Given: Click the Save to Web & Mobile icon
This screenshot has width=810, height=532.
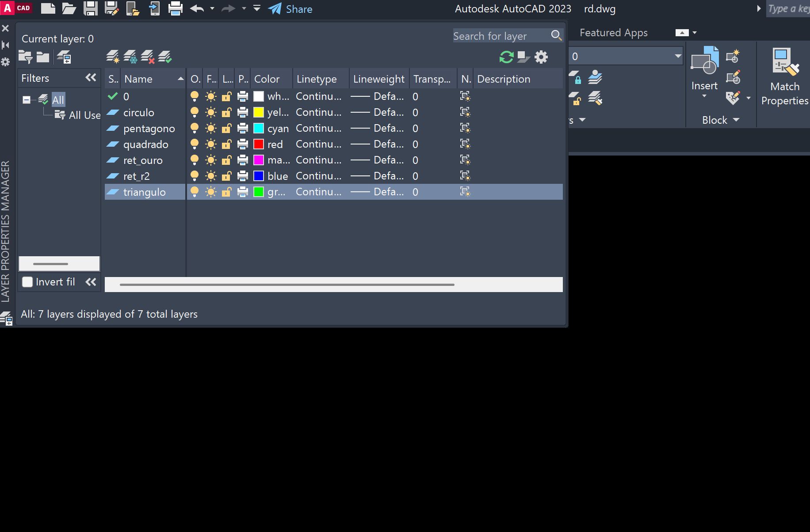Looking at the screenshot, I should pyautogui.click(x=154, y=8).
